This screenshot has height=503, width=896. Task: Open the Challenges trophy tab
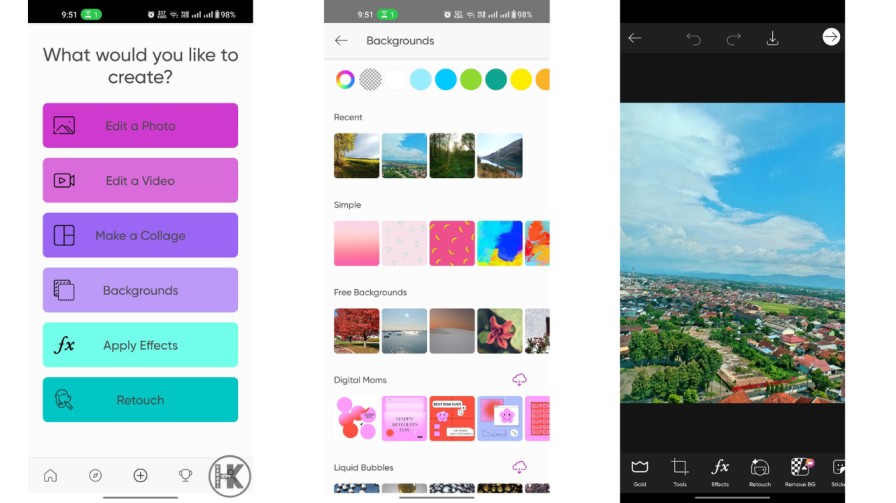(x=185, y=475)
